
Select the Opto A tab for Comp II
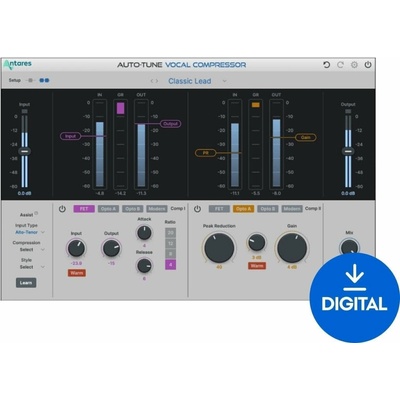[243, 209]
